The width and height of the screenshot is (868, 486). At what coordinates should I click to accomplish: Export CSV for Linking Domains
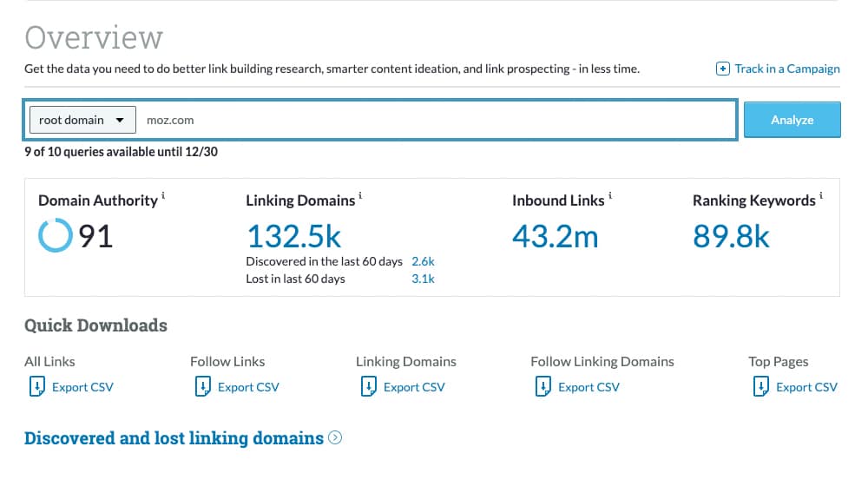414,387
